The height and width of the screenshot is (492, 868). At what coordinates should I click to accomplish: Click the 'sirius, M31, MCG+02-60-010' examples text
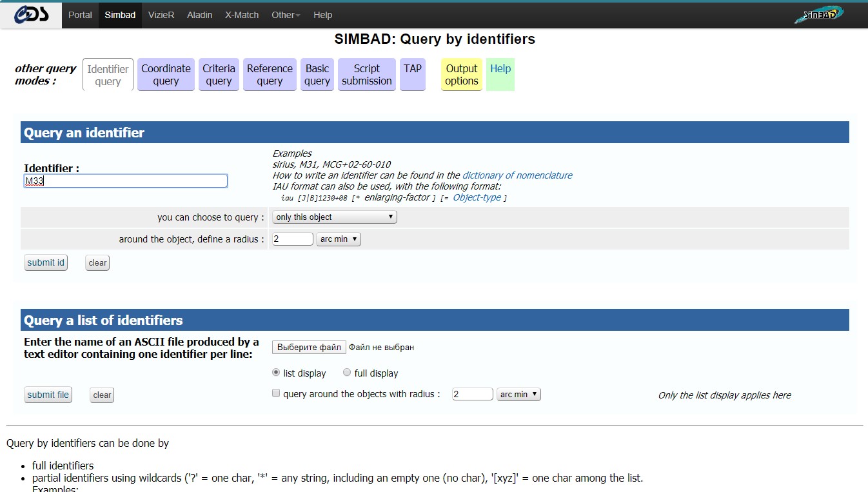pos(331,164)
